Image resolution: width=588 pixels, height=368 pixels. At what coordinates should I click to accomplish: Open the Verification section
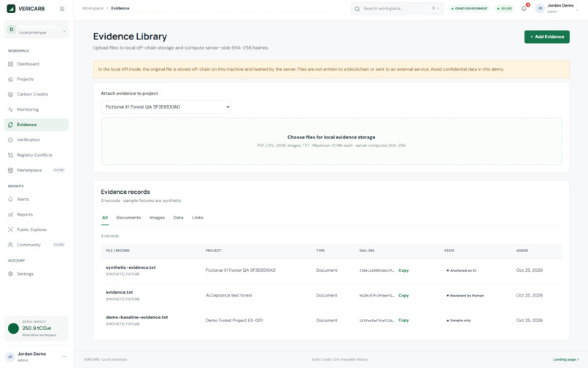[36, 140]
